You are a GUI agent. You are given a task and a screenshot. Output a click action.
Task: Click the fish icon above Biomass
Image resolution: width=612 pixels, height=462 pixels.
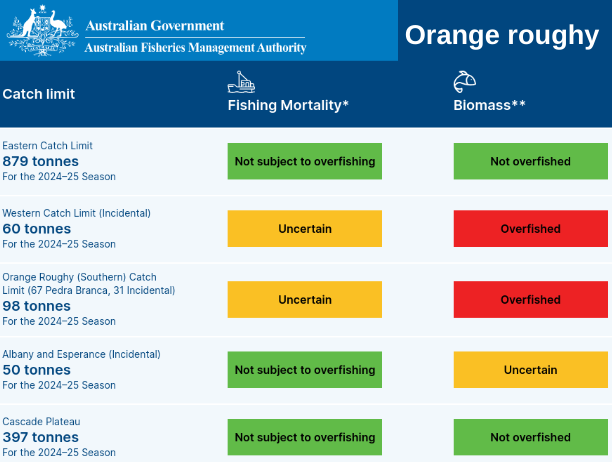pyautogui.click(x=464, y=82)
